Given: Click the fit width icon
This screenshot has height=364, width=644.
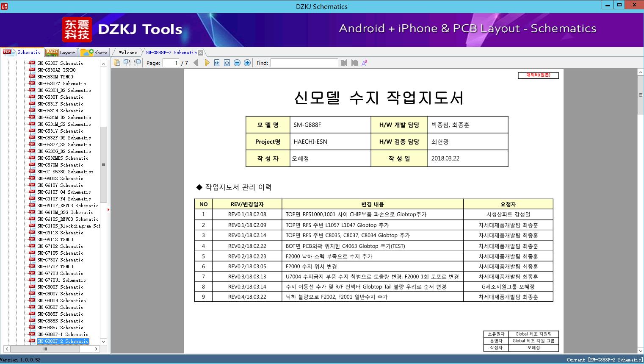Looking at the screenshot, I should pos(217,63).
